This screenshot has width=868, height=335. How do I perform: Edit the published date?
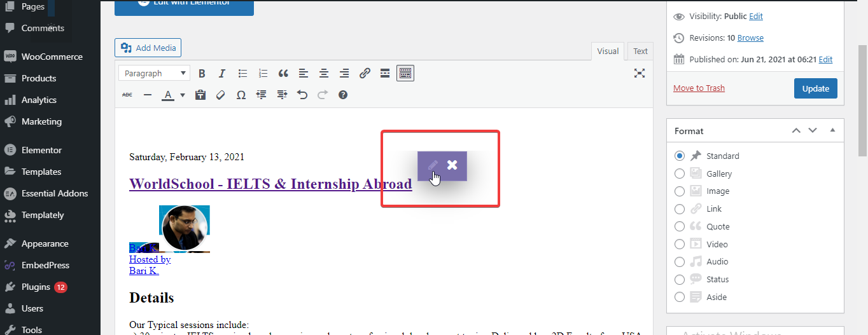click(x=825, y=60)
